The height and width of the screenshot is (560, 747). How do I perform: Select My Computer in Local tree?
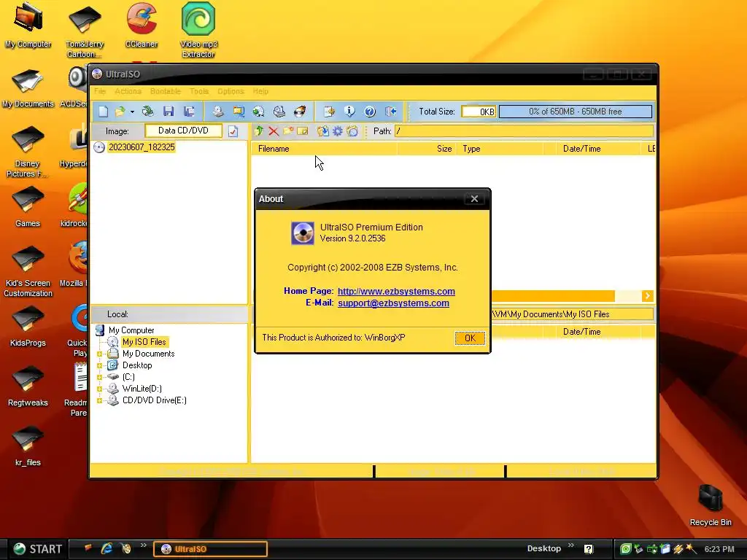coord(131,330)
